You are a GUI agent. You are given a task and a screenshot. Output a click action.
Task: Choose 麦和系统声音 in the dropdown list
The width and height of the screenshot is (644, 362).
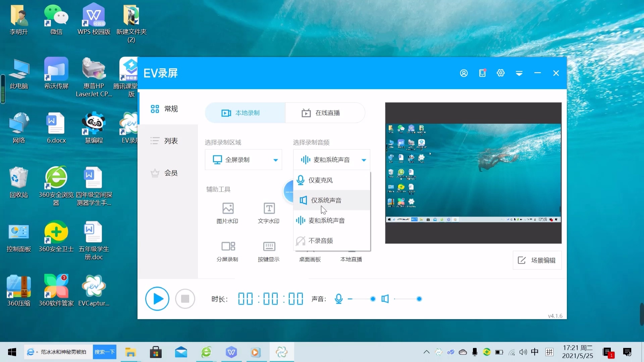click(x=332, y=220)
